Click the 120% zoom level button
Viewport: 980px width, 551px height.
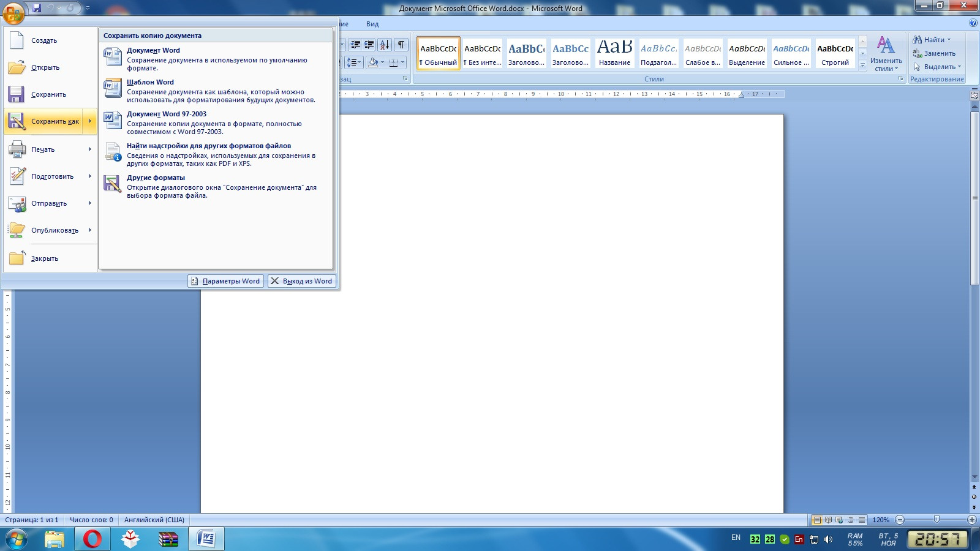(x=881, y=520)
